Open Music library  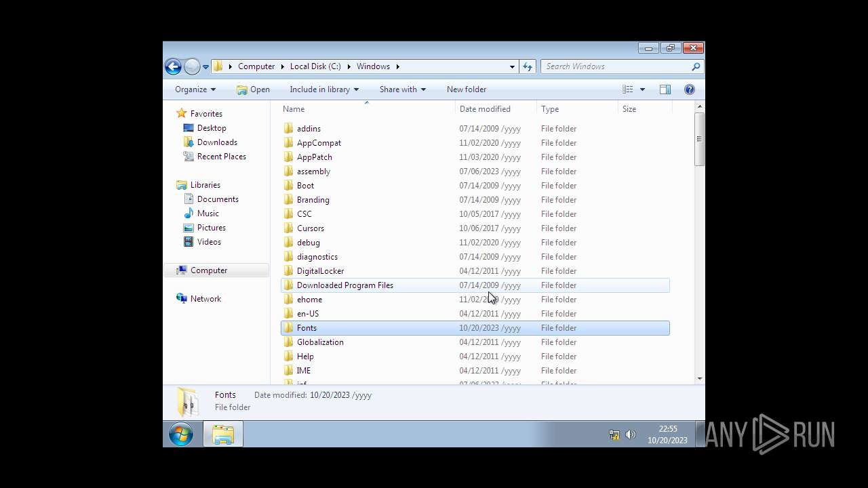(x=208, y=213)
